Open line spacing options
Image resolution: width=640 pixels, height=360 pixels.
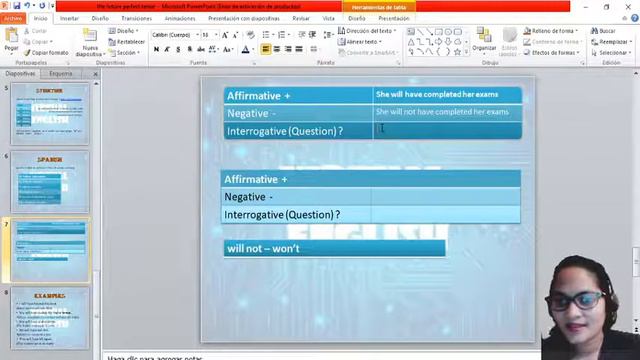pyautogui.click(x=328, y=35)
